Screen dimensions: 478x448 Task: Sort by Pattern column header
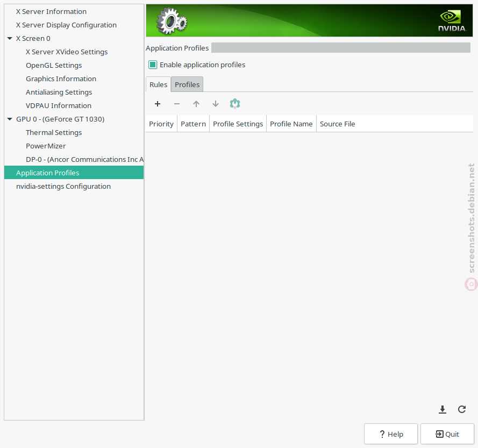point(193,124)
